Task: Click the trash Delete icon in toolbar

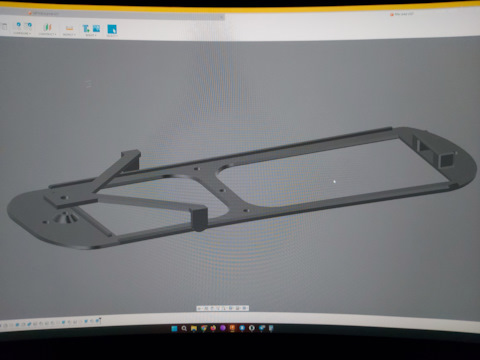Action: pos(4,27)
